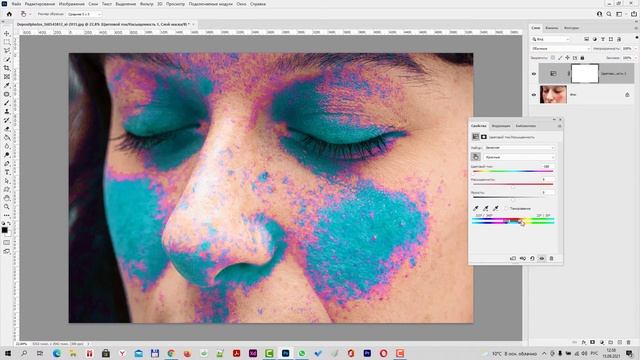
Task: Click the Hue value input field
Action: pyautogui.click(x=547, y=167)
